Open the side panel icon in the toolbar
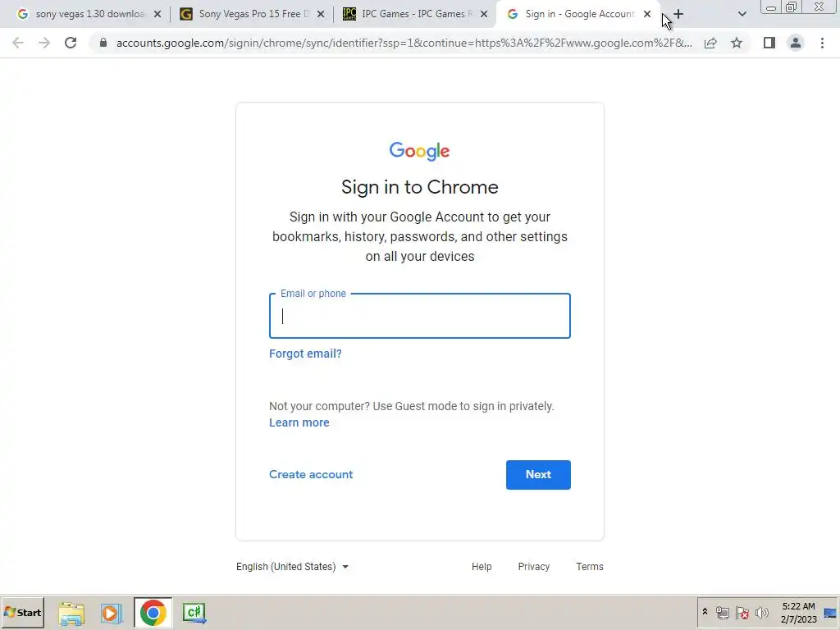 769,43
